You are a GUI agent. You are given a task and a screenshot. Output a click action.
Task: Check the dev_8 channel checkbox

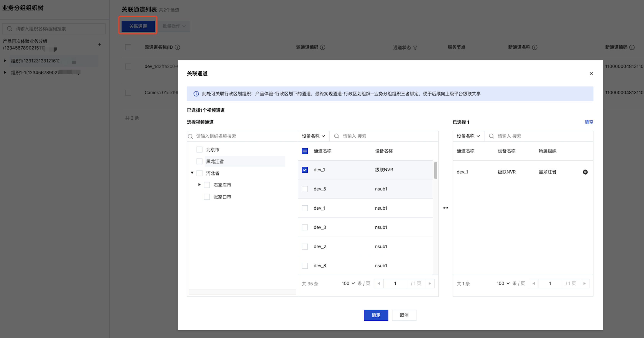click(x=305, y=266)
